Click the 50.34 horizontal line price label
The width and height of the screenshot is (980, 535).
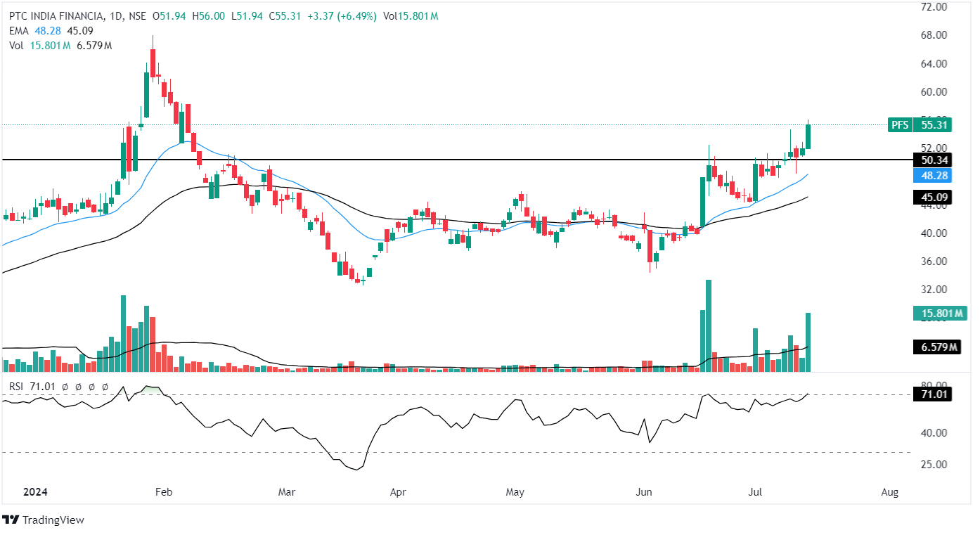pos(935,160)
